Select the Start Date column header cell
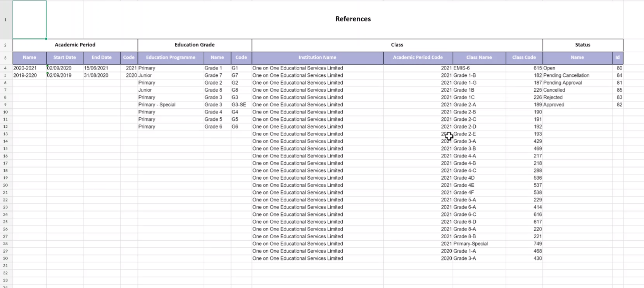 [x=65, y=57]
